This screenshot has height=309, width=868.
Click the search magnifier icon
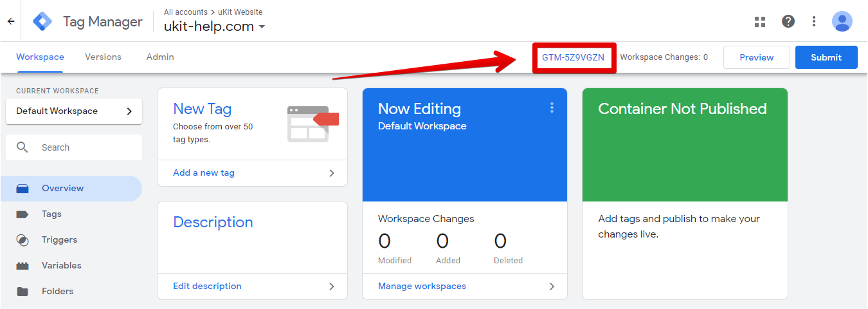point(23,147)
